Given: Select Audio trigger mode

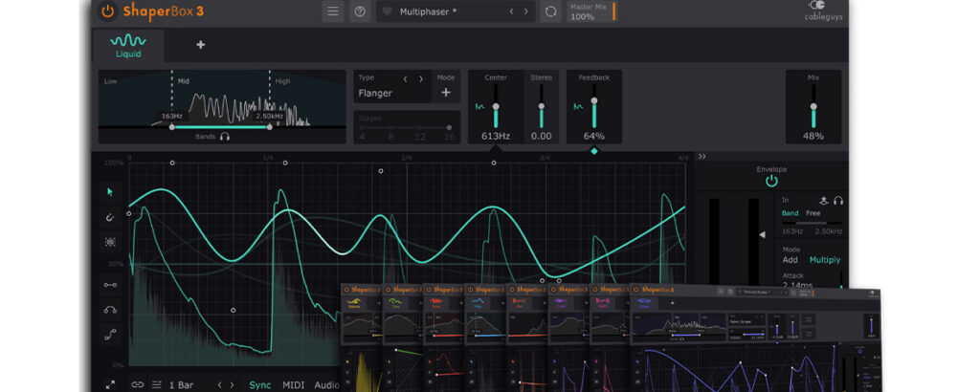Looking at the screenshot, I should click(x=327, y=385).
